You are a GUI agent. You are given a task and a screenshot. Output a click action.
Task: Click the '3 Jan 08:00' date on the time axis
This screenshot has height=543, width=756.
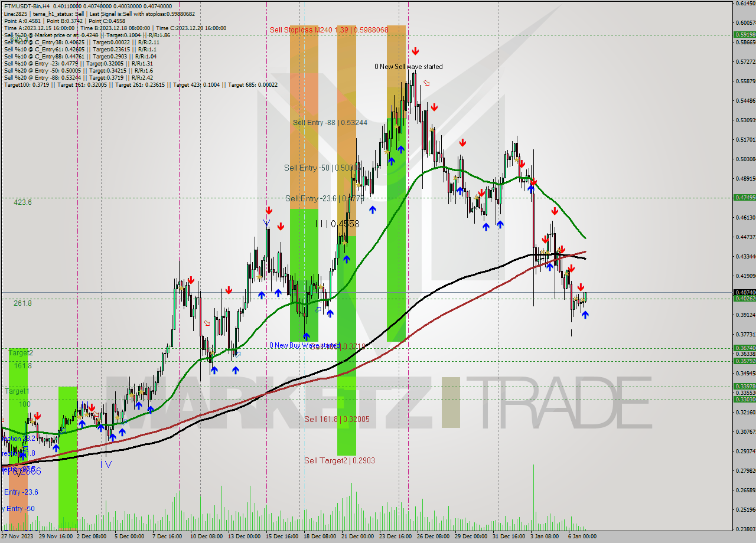(545, 537)
